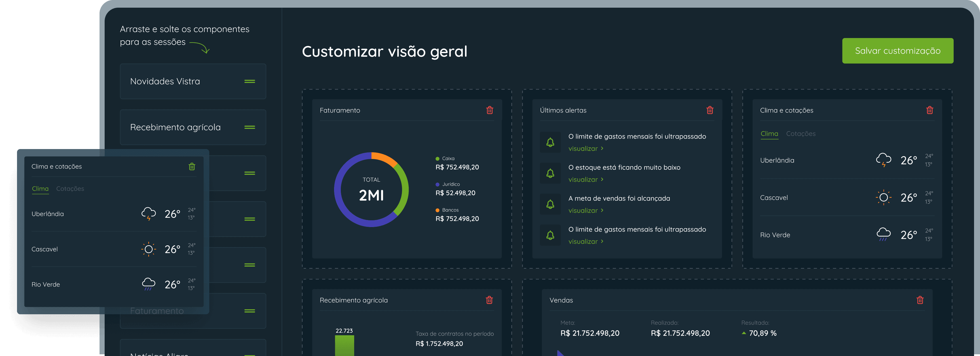Click Cascavel sun icon in floating card
Screen dimensions: 980x356
tap(148, 249)
